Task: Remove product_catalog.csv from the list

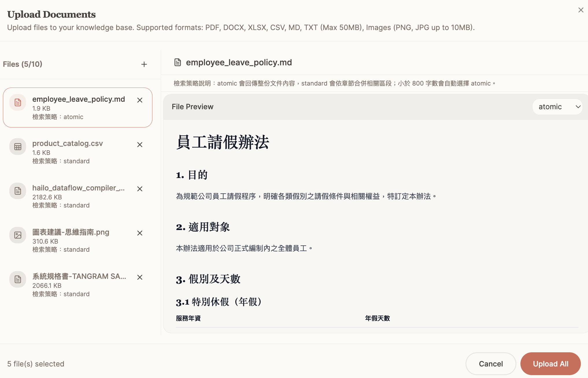Action: coord(140,144)
